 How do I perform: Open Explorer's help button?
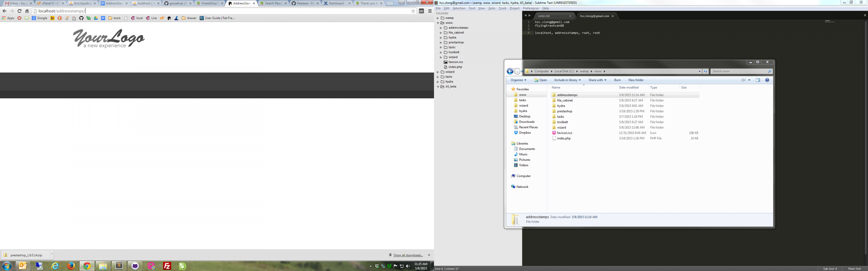pyautogui.click(x=767, y=80)
